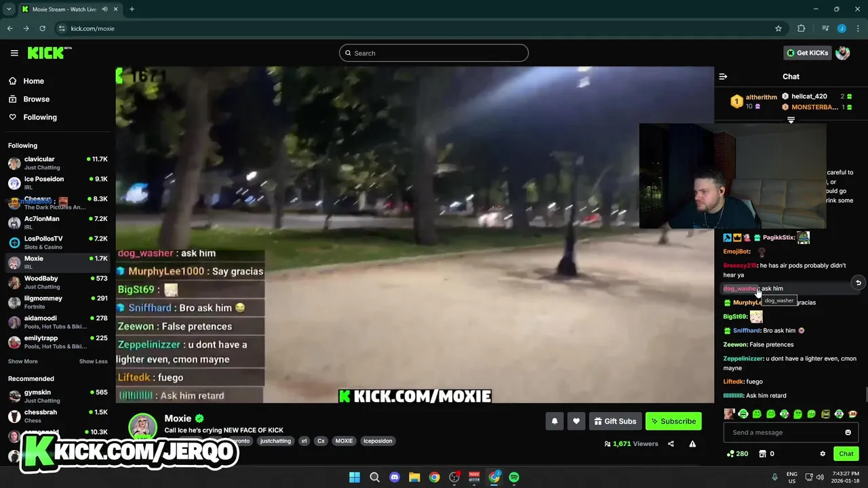Click the last quick emote in the row
Viewport: 868px width, 488px height.
point(852,413)
